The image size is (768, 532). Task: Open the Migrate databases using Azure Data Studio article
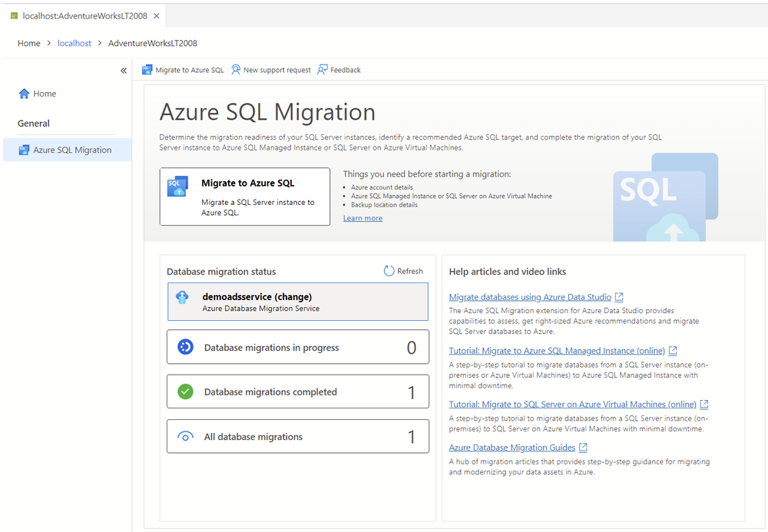click(530, 296)
